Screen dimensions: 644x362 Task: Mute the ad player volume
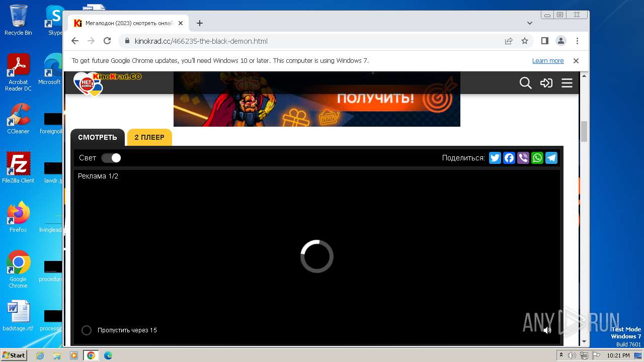tap(547, 330)
